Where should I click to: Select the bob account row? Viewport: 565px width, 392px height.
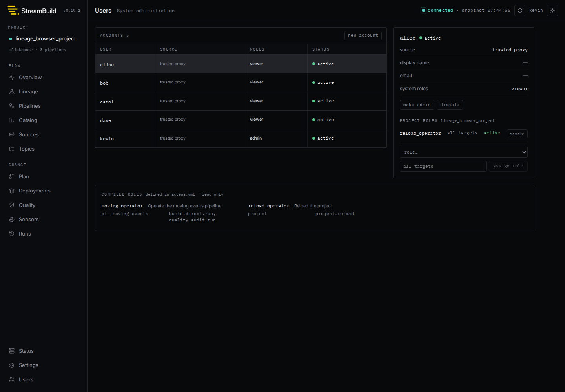point(241,83)
